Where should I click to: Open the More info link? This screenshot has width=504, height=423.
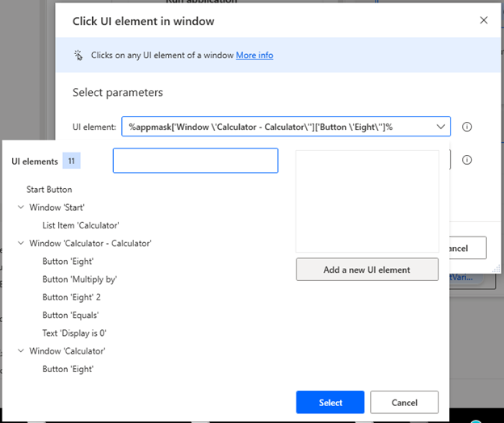(254, 55)
